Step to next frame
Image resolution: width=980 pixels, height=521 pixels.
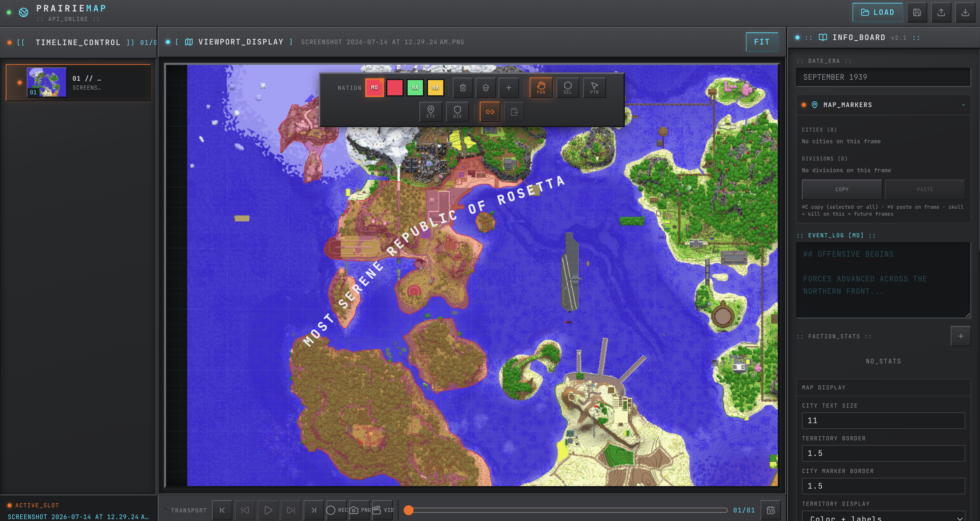click(x=291, y=510)
